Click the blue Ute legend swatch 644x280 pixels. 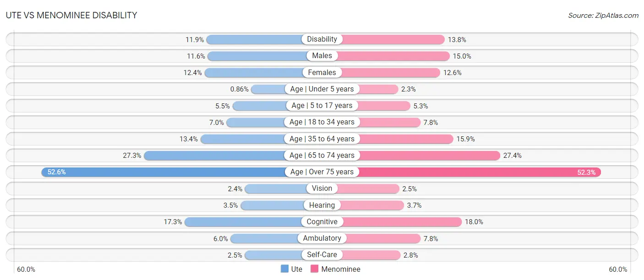(x=284, y=269)
